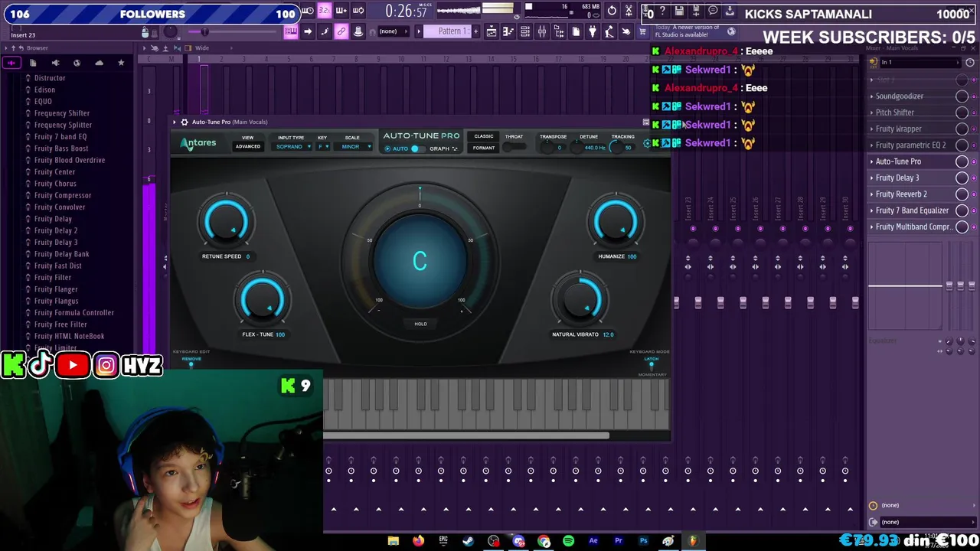Select Fruity Compressor in the Browser

(x=63, y=195)
